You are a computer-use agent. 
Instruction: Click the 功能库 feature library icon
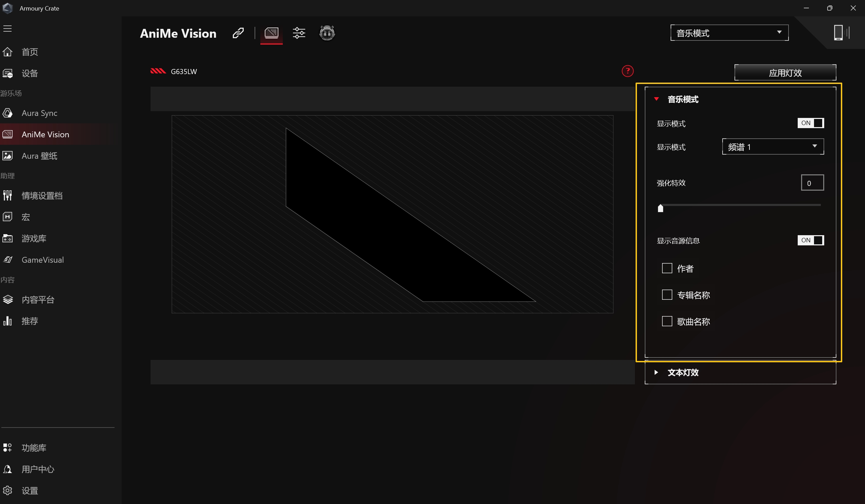tap(7, 448)
